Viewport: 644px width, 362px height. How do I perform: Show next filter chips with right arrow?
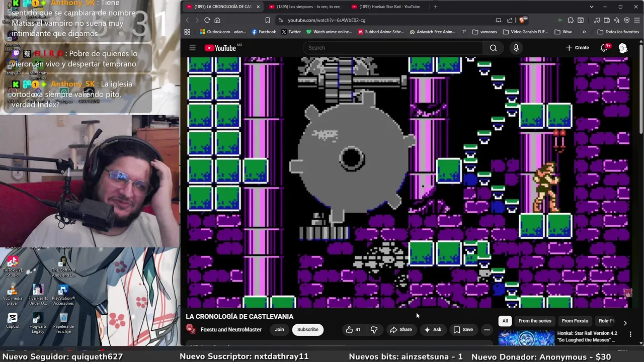625,323
